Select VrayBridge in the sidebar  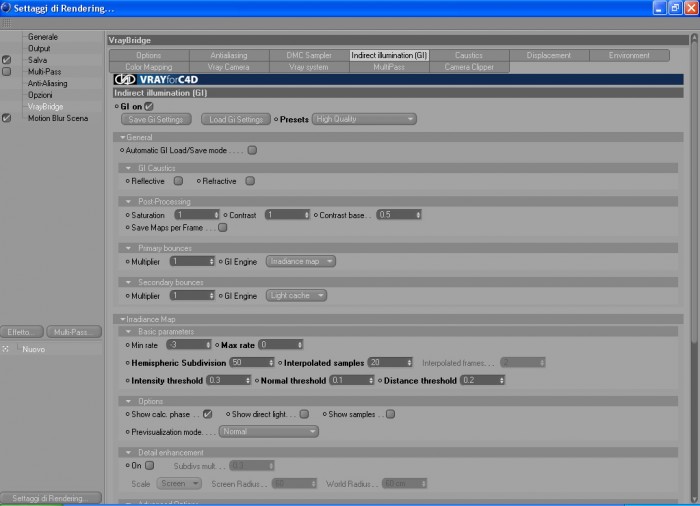(45, 106)
